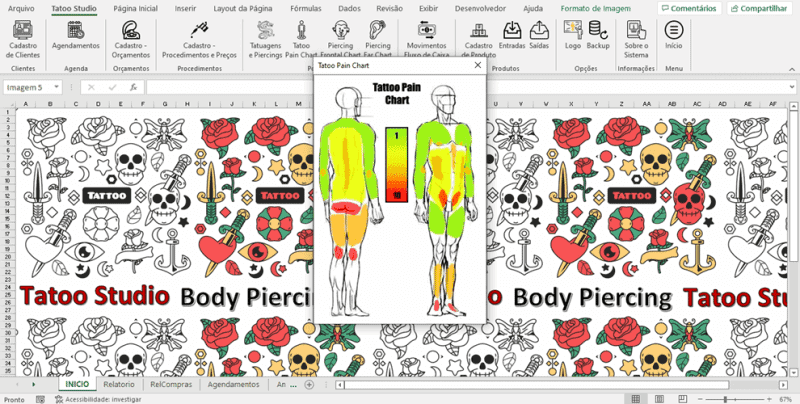Click the vertical scrollbar up arrow
Image resolution: width=800 pixels, height=404 pixels.
coord(793,106)
